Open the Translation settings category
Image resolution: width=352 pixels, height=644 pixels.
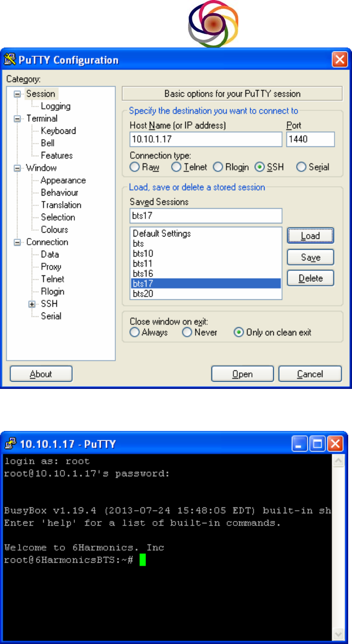click(61, 205)
